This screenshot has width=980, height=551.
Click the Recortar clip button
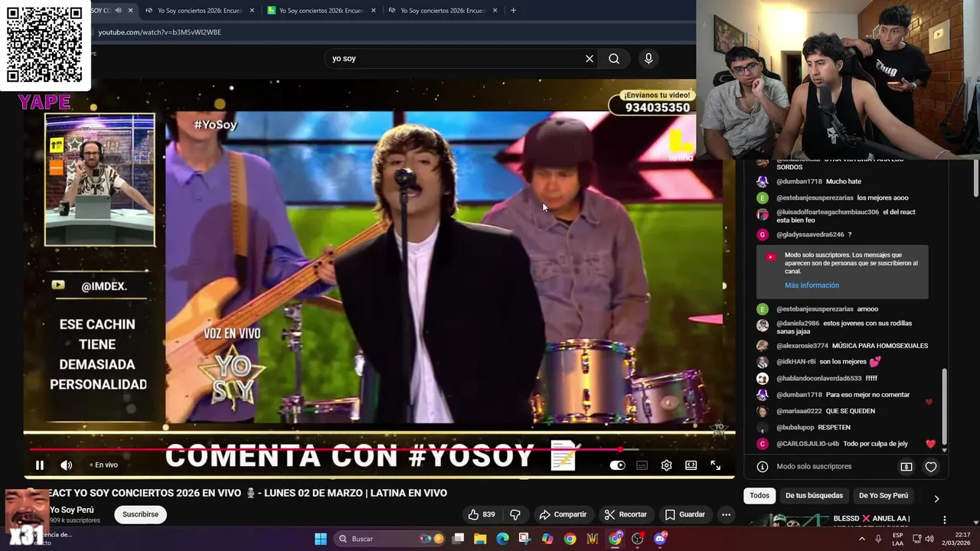click(626, 514)
